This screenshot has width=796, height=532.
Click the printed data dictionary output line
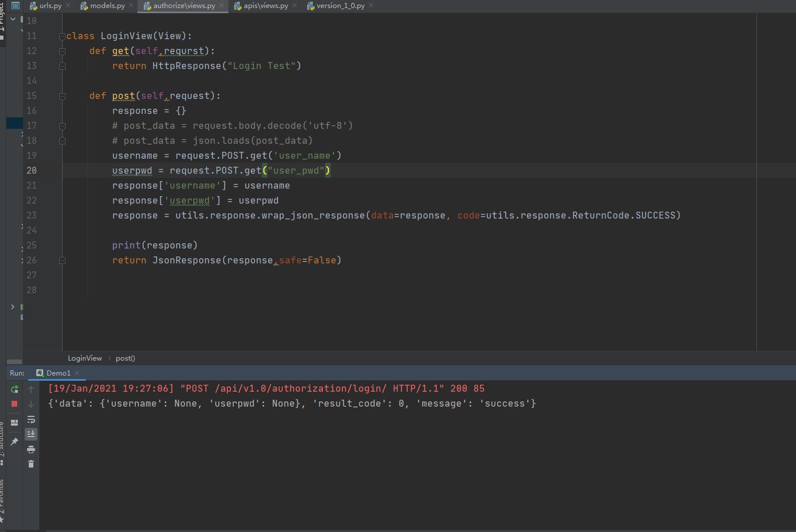click(292, 404)
